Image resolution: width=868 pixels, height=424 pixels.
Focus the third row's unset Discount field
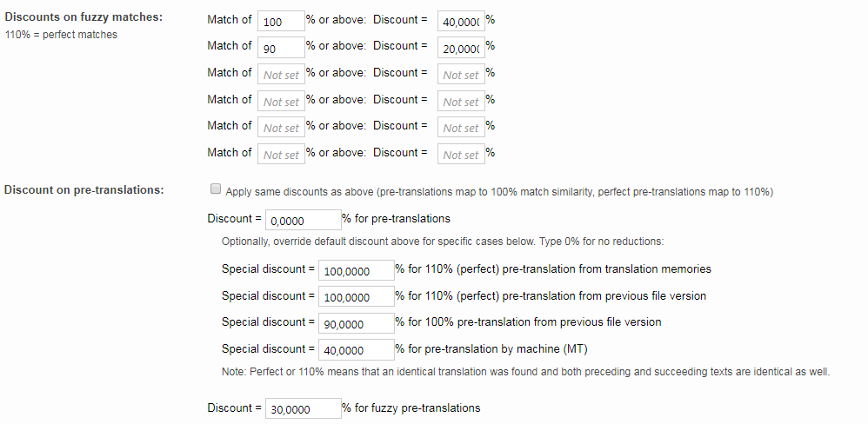[461, 75]
